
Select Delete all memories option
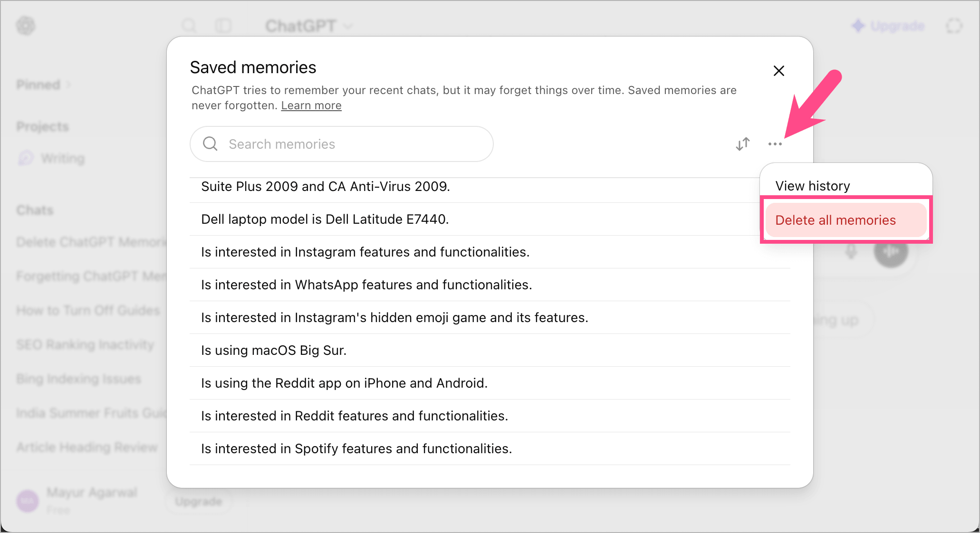pyautogui.click(x=846, y=220)
